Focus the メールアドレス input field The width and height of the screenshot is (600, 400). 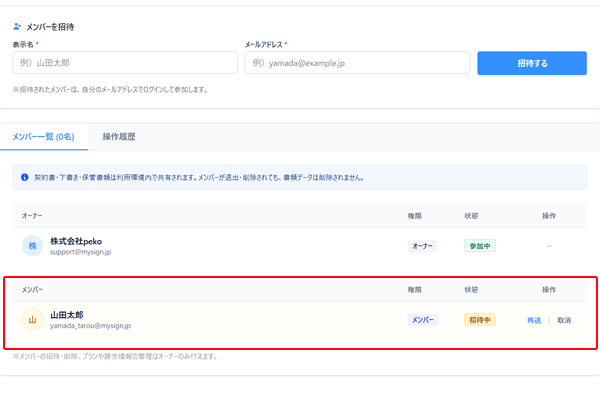(x=357, y=63)
